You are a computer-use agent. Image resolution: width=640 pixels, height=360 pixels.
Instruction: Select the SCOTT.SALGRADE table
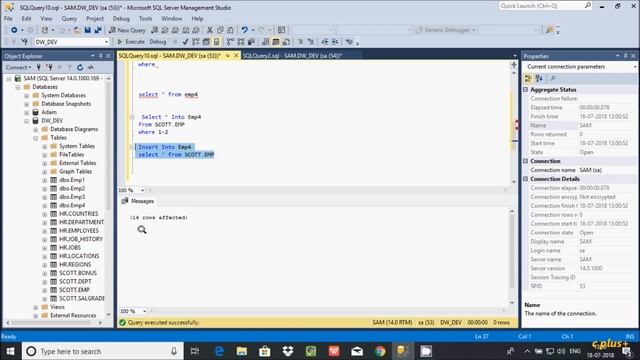pyautogui.click(x=82, y=298)
